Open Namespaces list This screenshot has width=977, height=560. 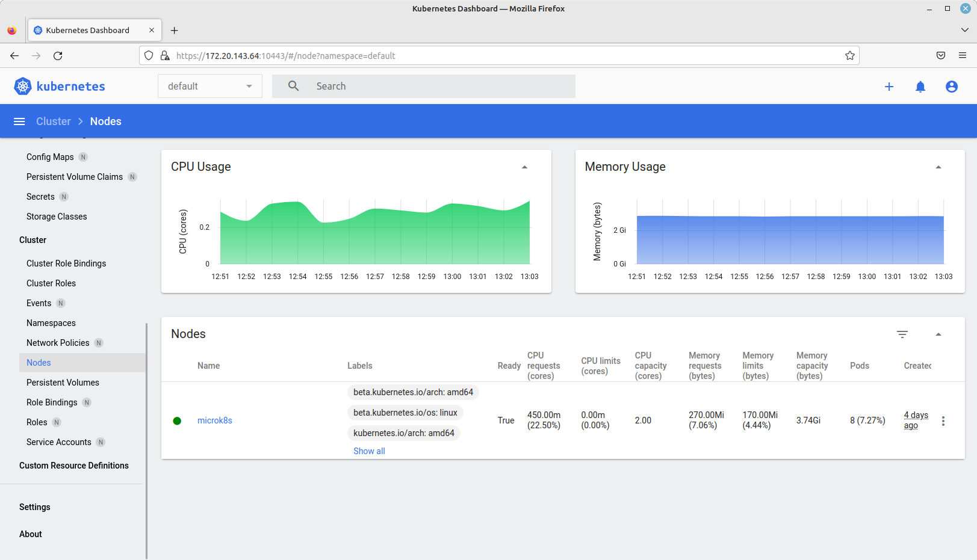51,323
